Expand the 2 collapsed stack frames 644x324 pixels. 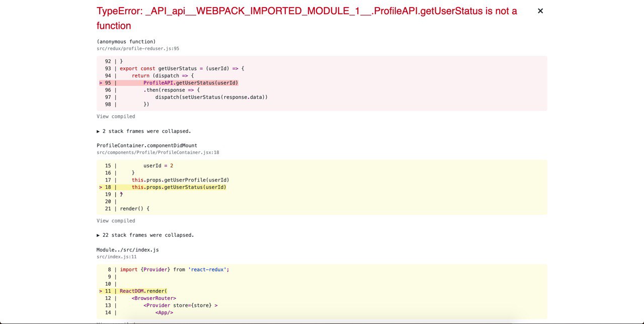point(144,131)
